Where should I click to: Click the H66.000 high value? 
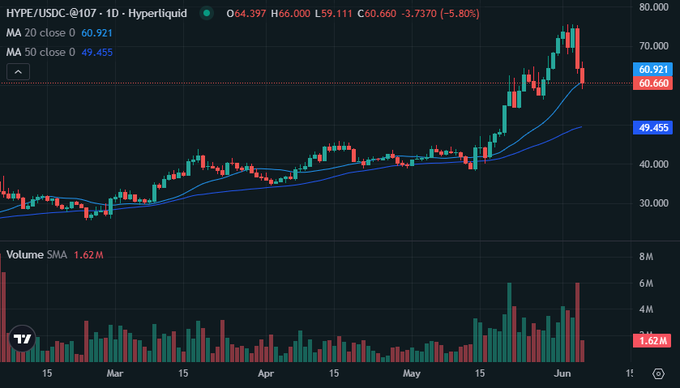click(x=291, y=13)
